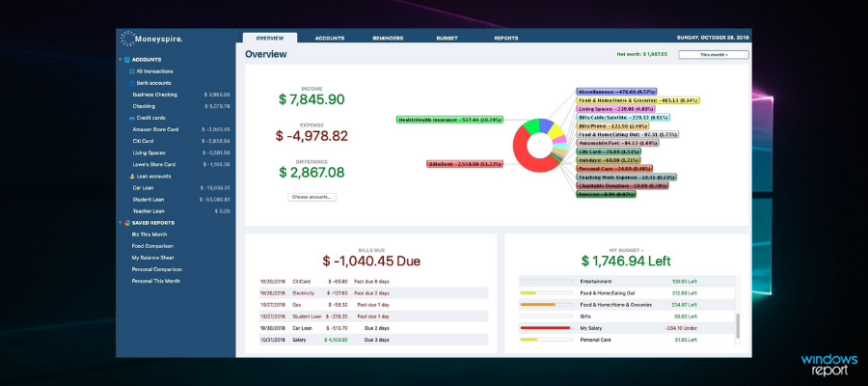Open the Personal This Month report

(x=155, y=281)
